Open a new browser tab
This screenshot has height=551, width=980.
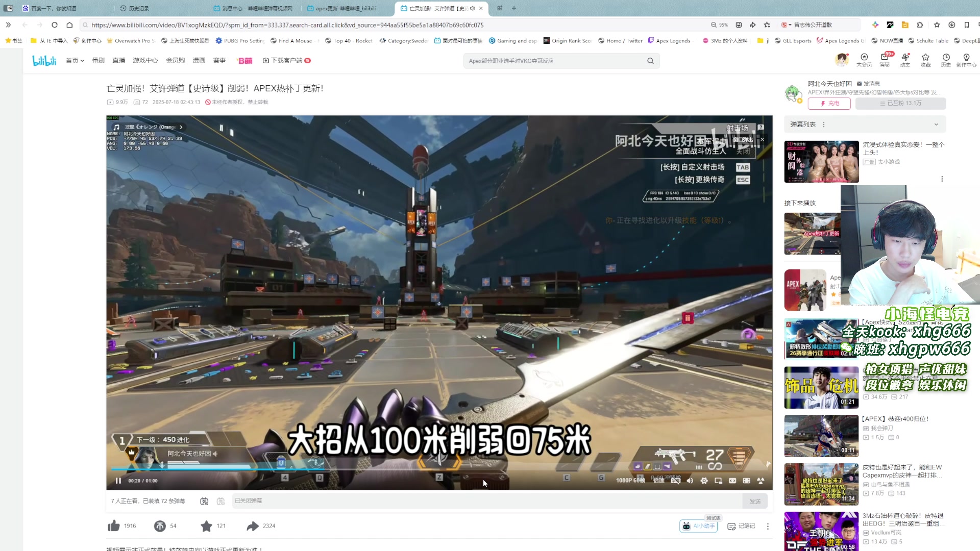coord(514,8)
